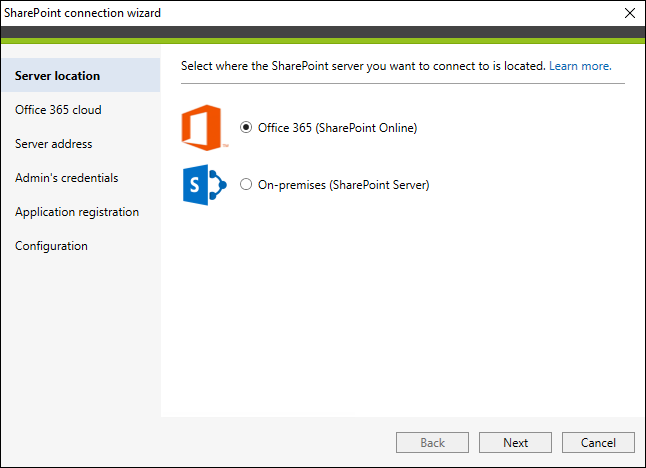Image resolution: width=646 pixels, height=468 pixels.
Task: Select Office 365 (SharePoint Online) radio button
Action: coord(246,127)
